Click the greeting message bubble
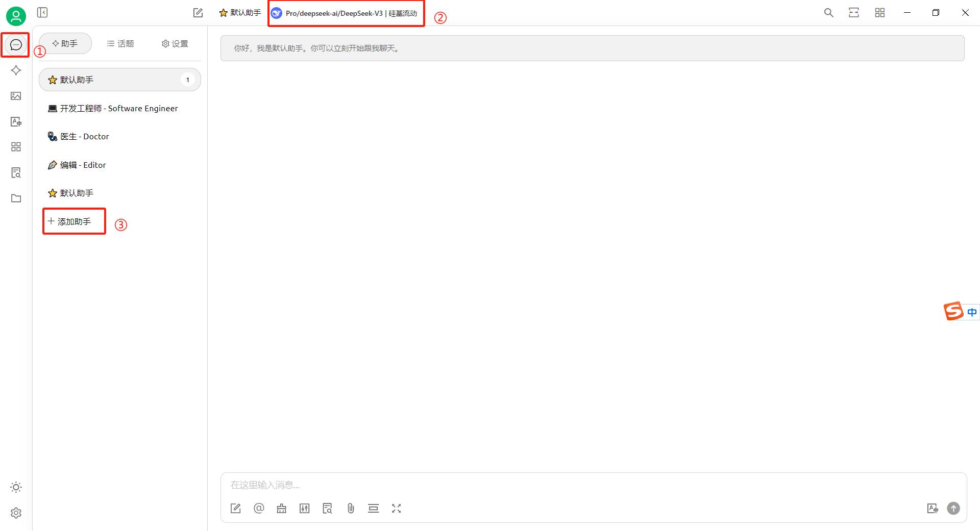This screenshot has height=531, width=980. (592, 48)
